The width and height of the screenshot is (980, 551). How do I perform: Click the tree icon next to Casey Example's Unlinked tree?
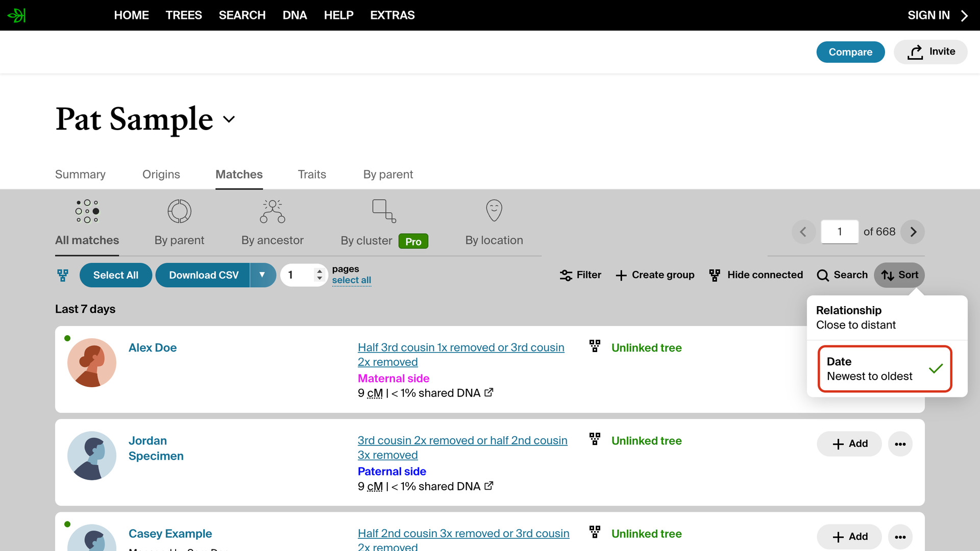[595, 532]
